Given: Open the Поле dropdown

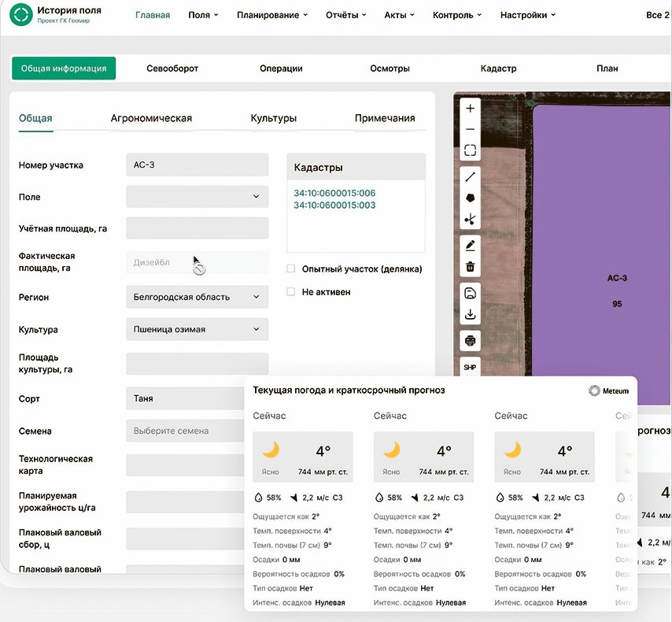Looking at the screenshot, I should [198, 197].
